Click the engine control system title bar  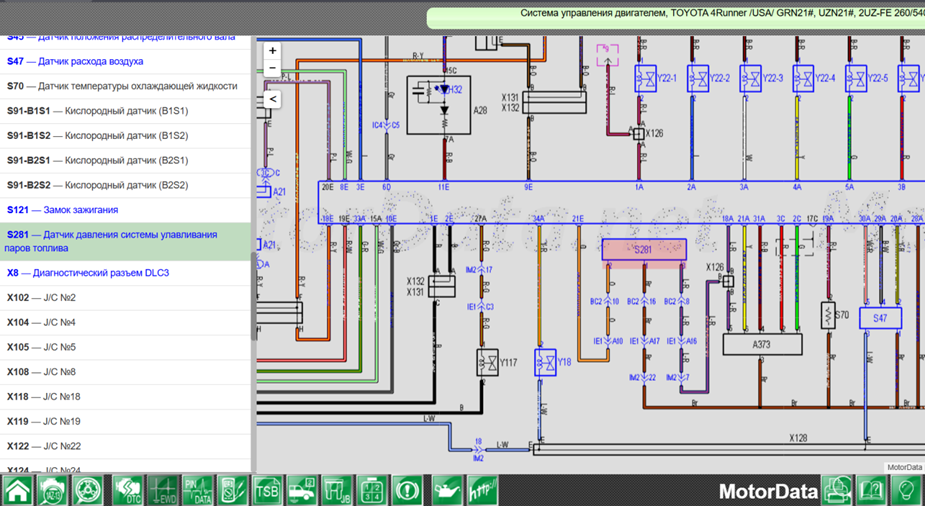676,18
